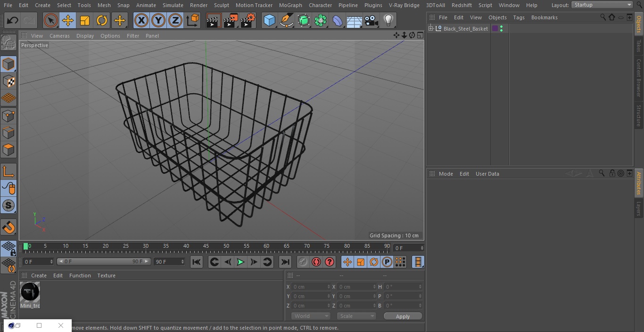Viewport: 644px width, 332px height.
Task: Open the MoGraph array generator icon
Action: pos(321,20)
